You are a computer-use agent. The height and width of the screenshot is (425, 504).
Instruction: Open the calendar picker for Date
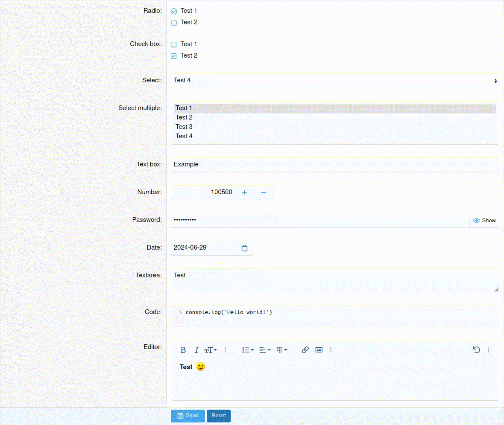coord(244,248)
